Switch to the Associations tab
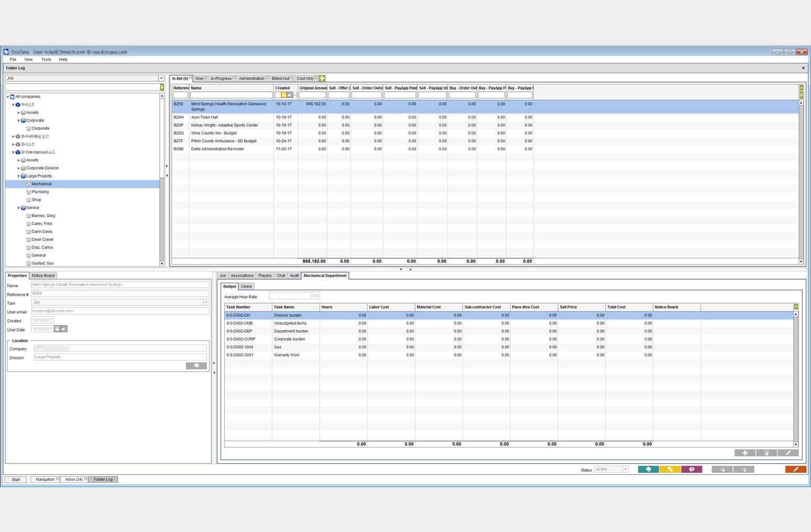This screenshot has height=532, width=811. coord(242,275)
